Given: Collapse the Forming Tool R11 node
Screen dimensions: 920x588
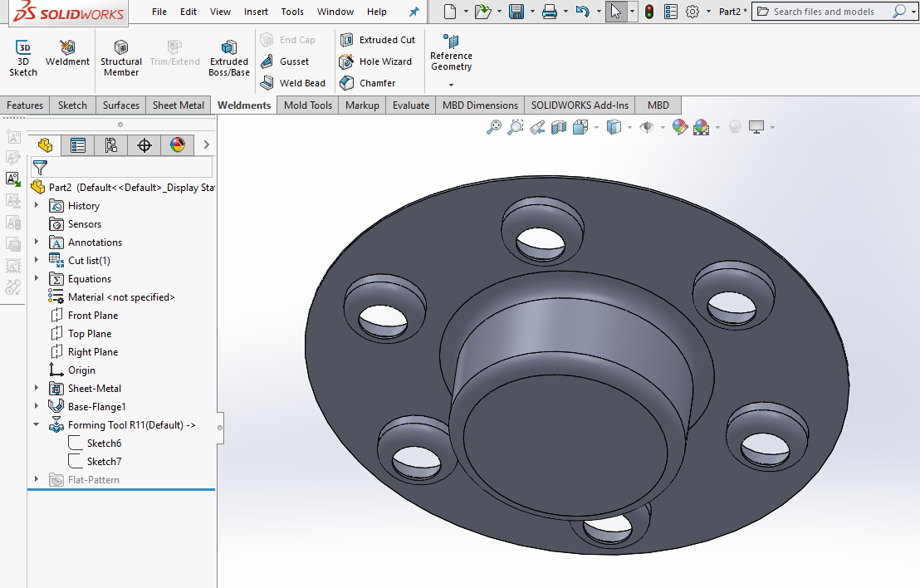Looking at the screenshot, I should click(x=37, y=425).
